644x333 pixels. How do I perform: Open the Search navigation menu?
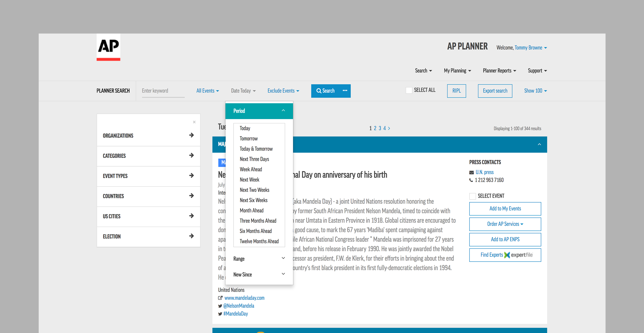coord(423,71)
